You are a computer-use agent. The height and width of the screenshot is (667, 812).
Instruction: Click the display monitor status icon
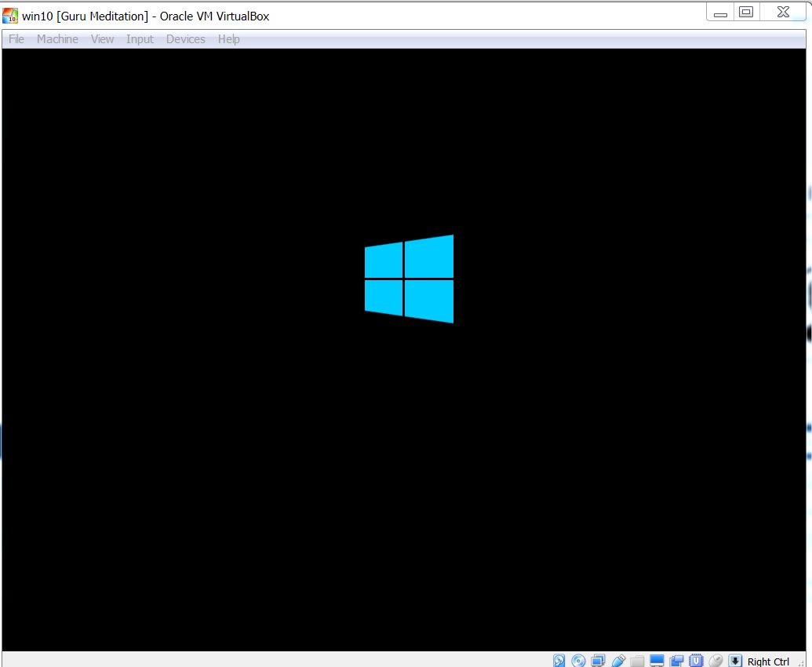[x=657, y=660]
